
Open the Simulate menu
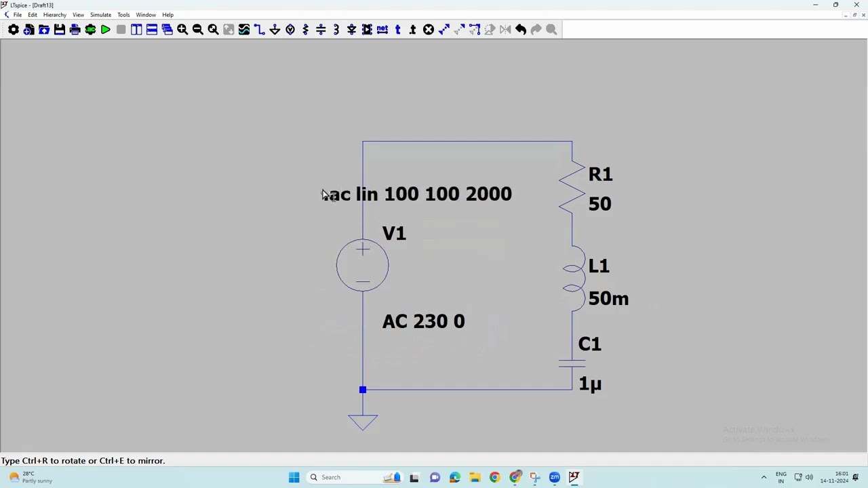(100, 15)
